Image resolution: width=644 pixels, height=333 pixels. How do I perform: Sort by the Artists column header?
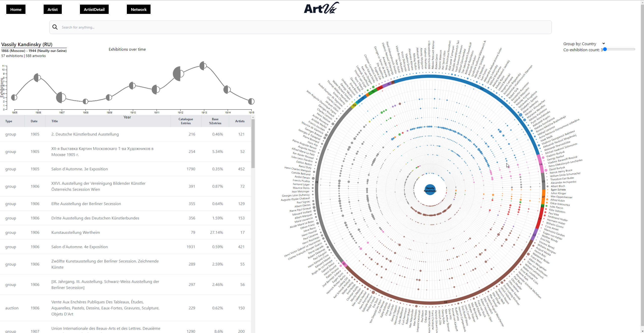tap(240, 121)
